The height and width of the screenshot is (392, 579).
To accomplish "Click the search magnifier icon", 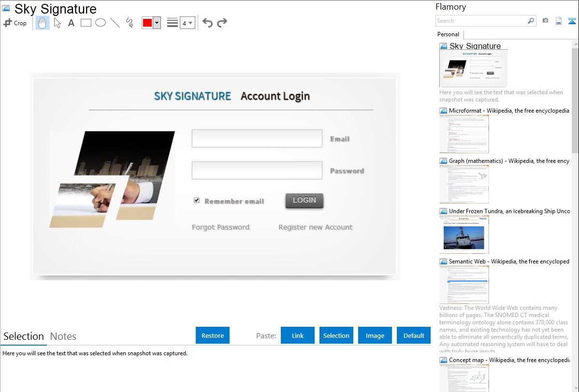I will pos(531,21).
